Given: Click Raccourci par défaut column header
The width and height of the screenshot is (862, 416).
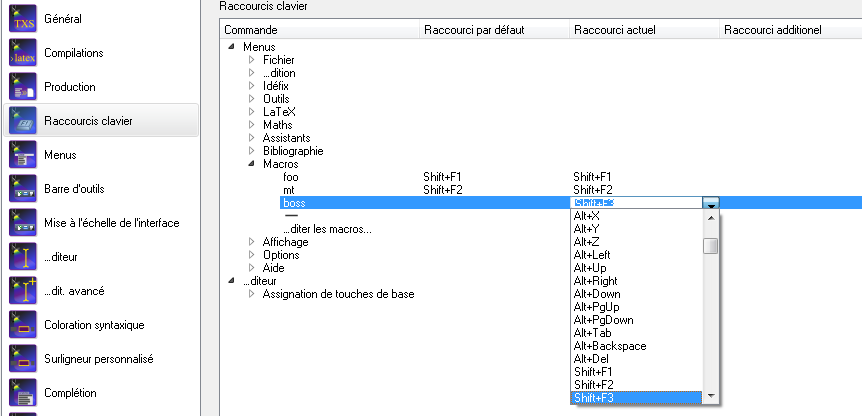Looking at the screenshot, I should click(x=495, y=30).
